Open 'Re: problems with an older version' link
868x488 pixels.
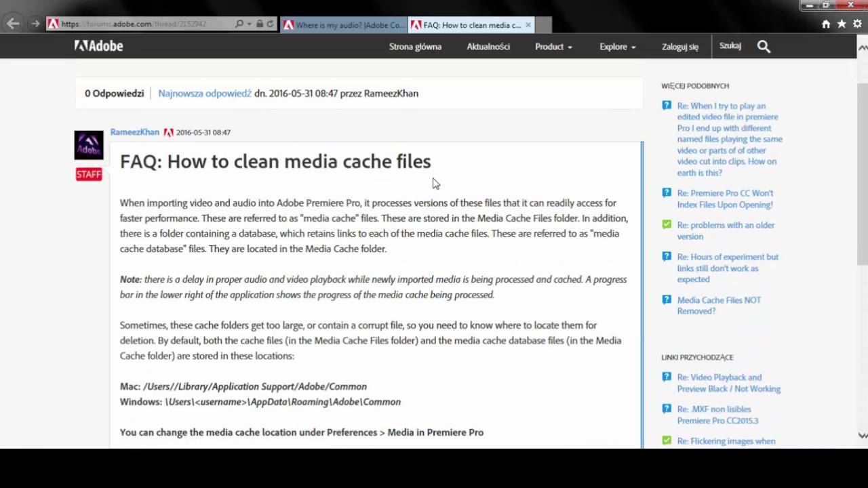point(726,230)
